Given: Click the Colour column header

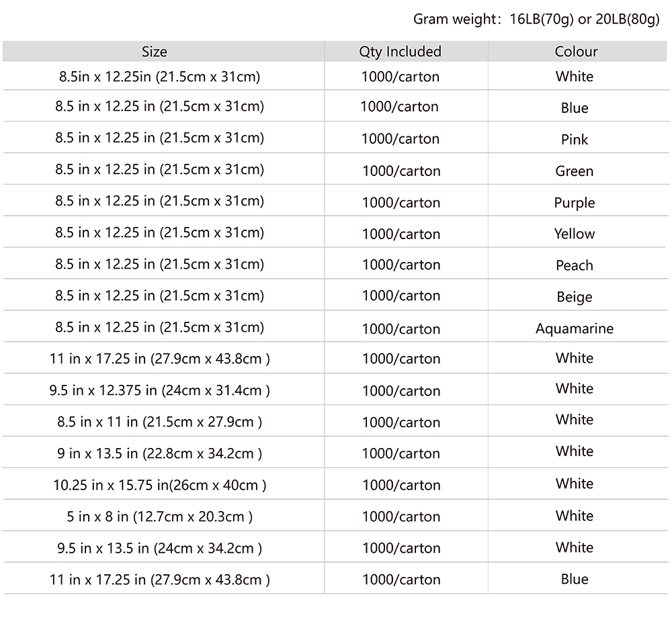Looking at the screenshot, I should (576, 52).
